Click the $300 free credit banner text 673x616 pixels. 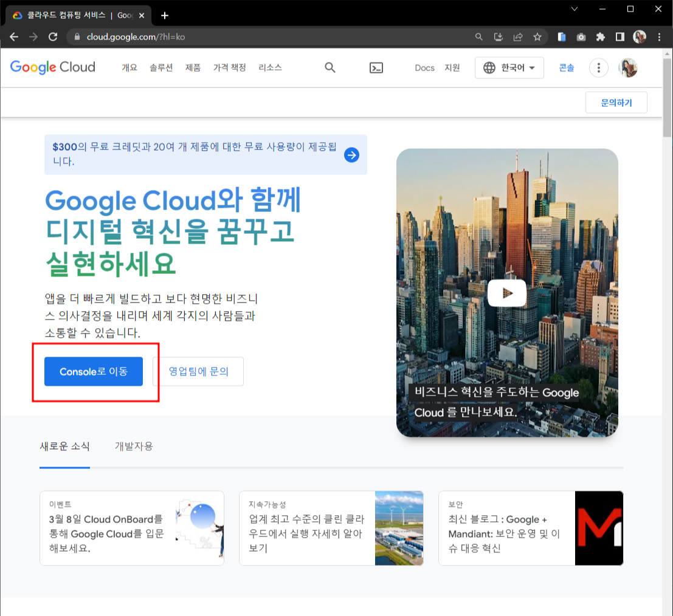[195, 154]
